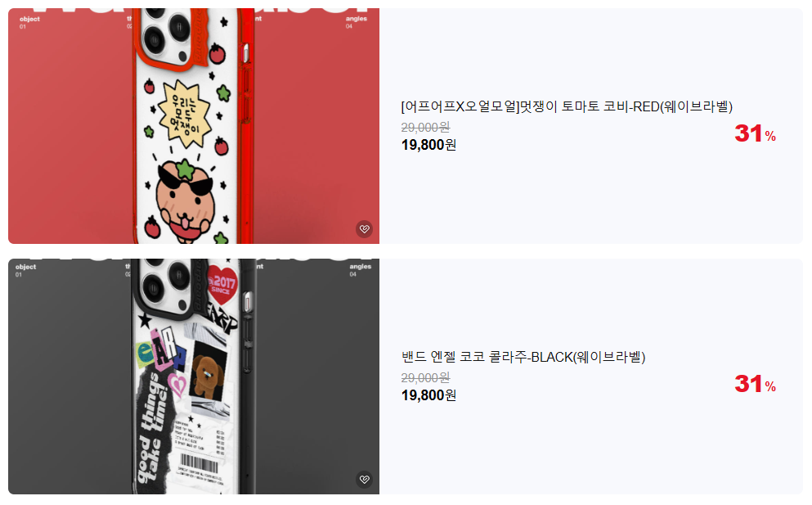Click the object 01 label on the red image

click(x=29, y=22)
